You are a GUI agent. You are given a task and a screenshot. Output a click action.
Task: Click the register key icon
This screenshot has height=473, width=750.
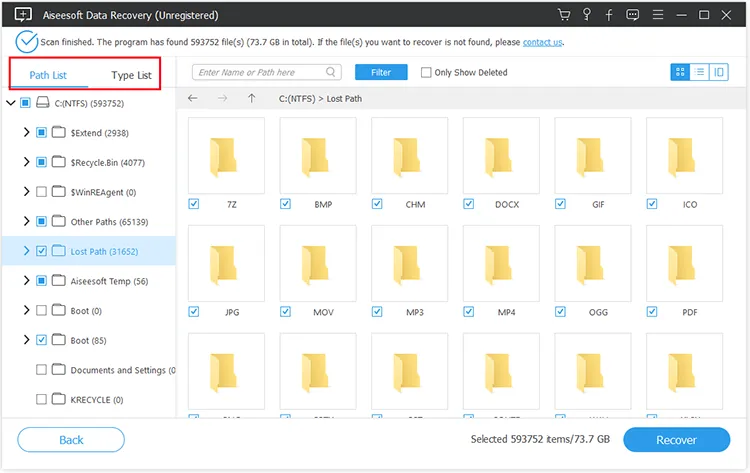tap(587, 15)
